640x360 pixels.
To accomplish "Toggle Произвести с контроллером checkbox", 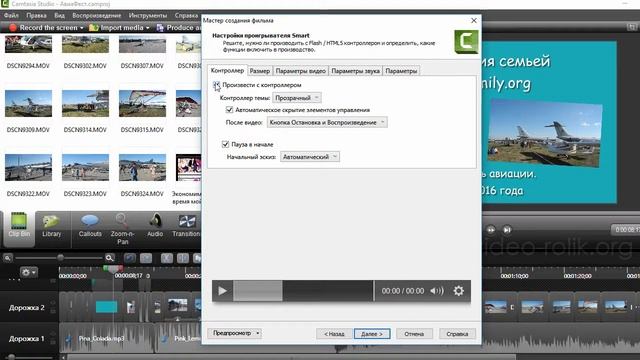I will click(216, 85).
